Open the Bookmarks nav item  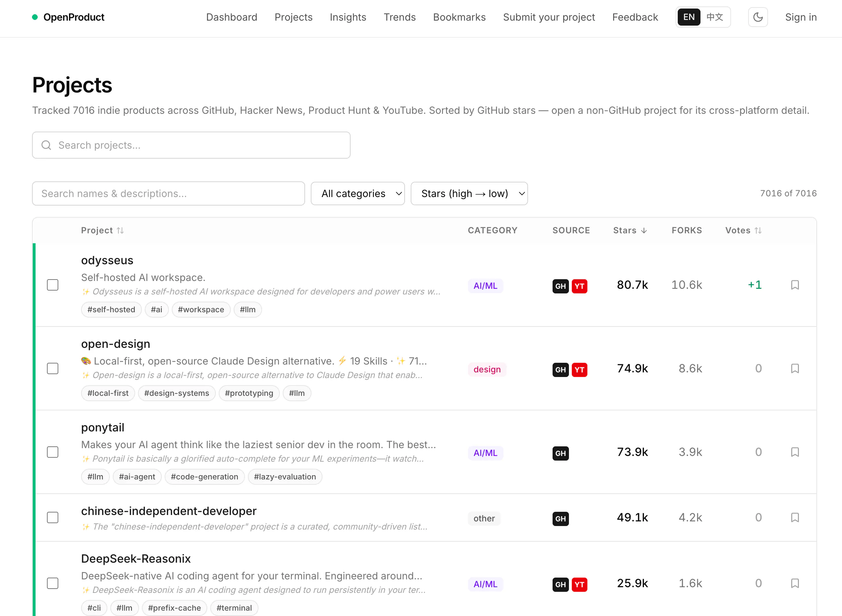point(459,17)
